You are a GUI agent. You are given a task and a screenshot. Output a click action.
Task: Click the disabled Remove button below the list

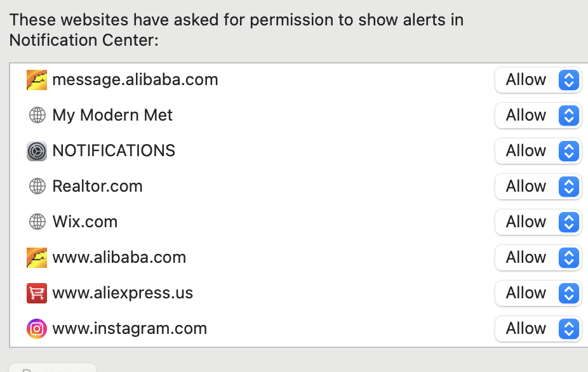(x=53, y=368)
